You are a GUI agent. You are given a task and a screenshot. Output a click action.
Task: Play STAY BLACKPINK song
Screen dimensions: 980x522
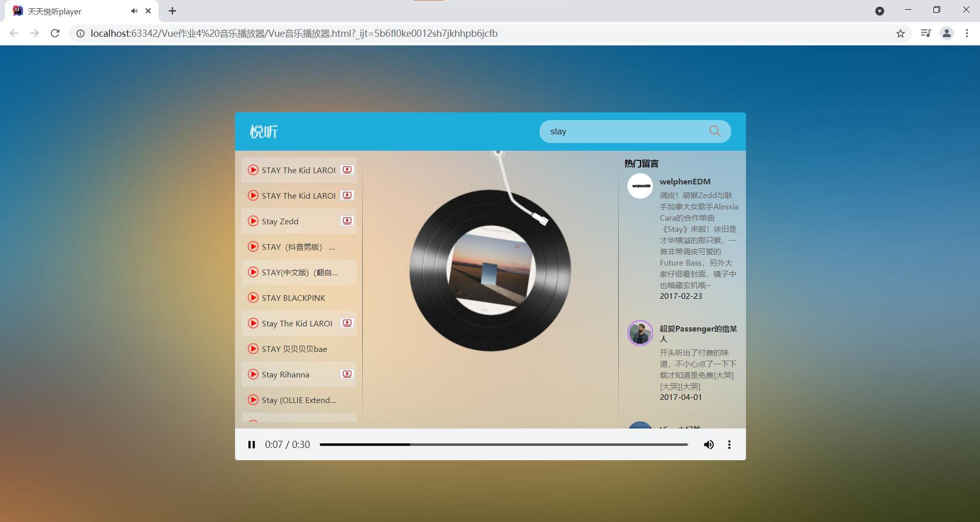pos(253,298)
